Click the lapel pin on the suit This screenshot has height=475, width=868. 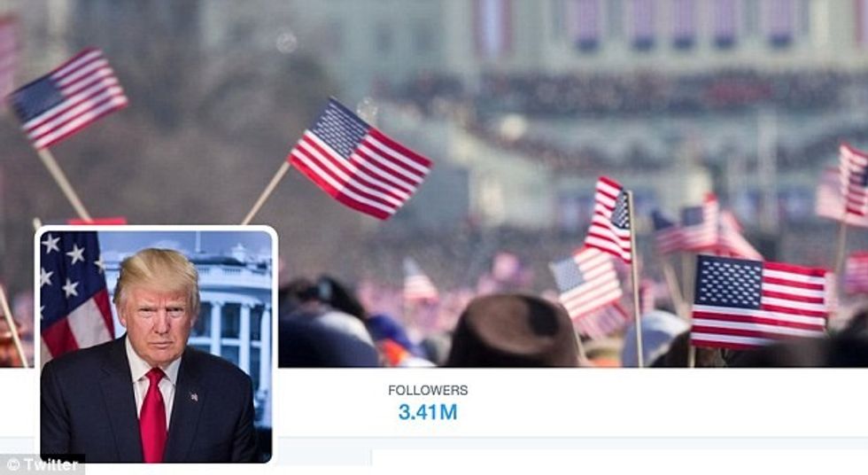pos(194,396)
